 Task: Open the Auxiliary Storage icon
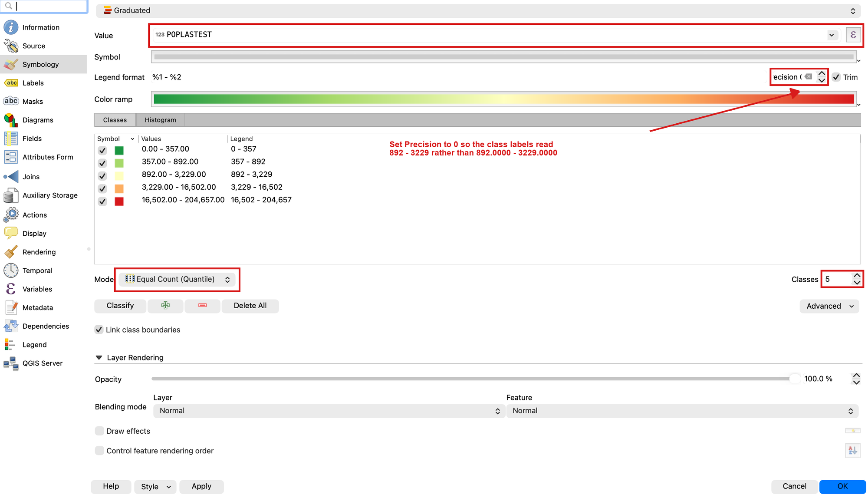tap(11, 195)
